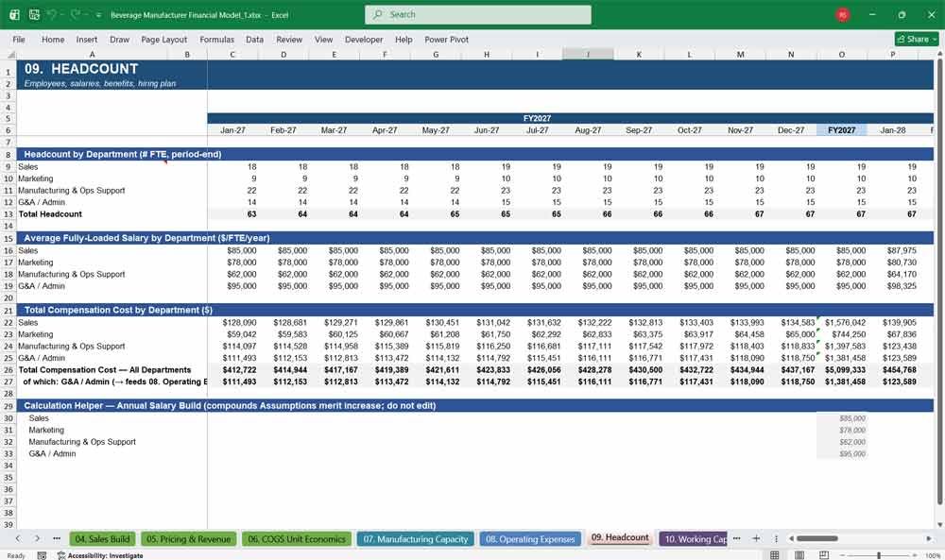Switch to the 04. Sales Build sheet

pyautogui.click(x=102, y=539)
